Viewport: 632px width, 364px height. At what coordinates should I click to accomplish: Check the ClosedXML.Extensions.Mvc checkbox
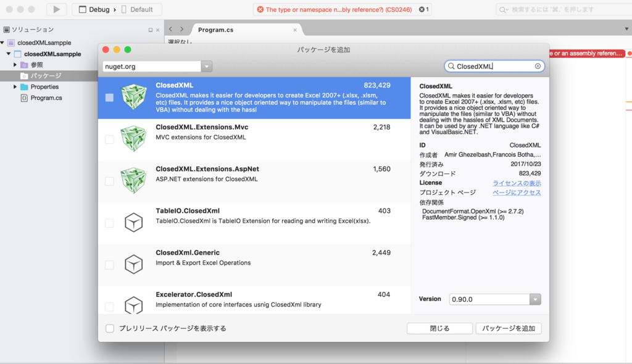[x=109, y=139]
